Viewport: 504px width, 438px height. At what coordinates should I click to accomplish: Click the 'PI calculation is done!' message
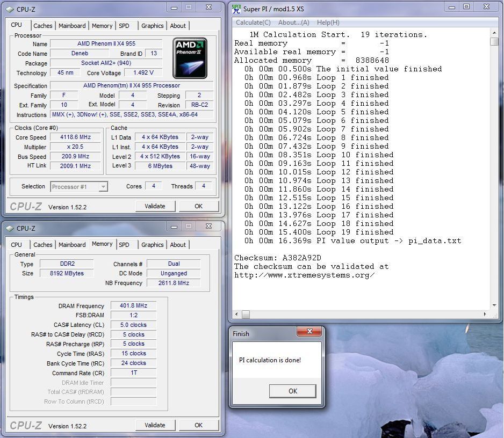pyautogui.click(x=270, y=360)
